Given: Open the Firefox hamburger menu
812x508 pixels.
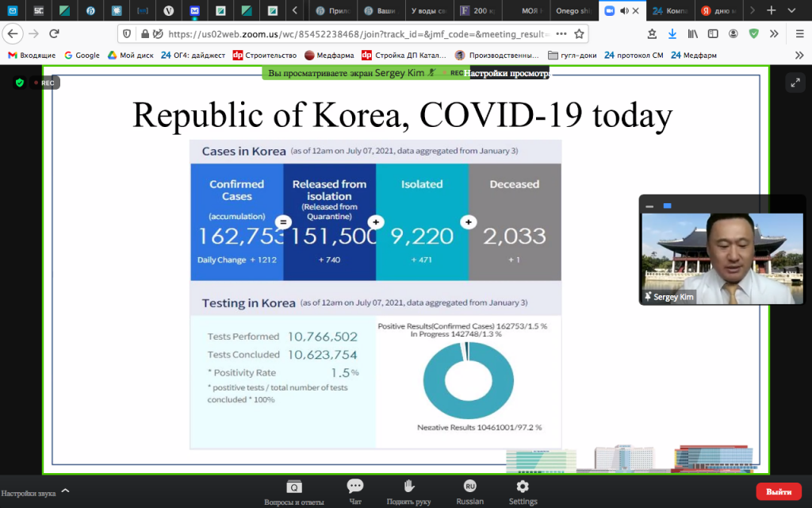Looking at the screenshot, I should click(x=799, y=34).
